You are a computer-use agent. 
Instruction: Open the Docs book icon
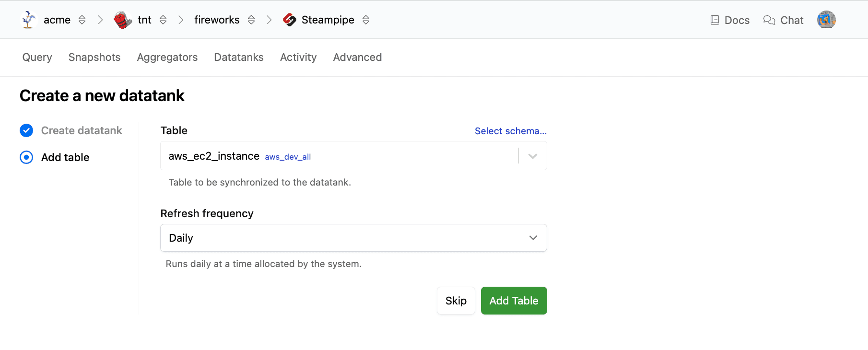[x=715, y=20]
